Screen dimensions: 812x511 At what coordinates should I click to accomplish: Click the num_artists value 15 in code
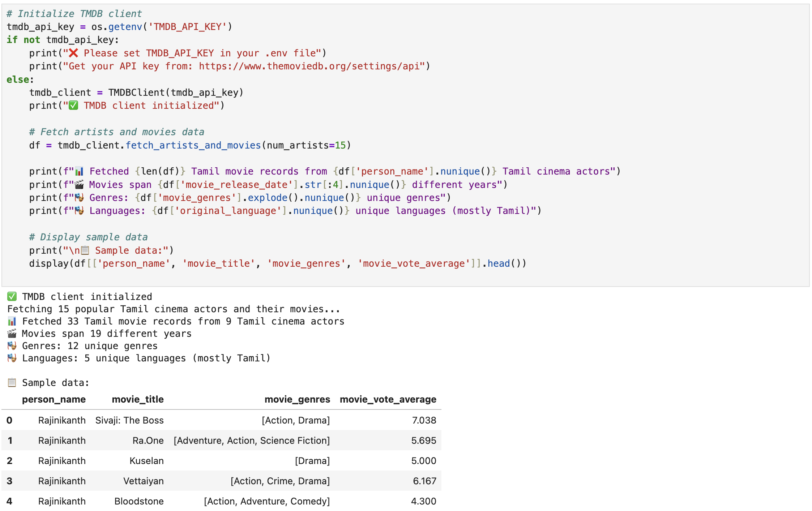pos(340,145)
